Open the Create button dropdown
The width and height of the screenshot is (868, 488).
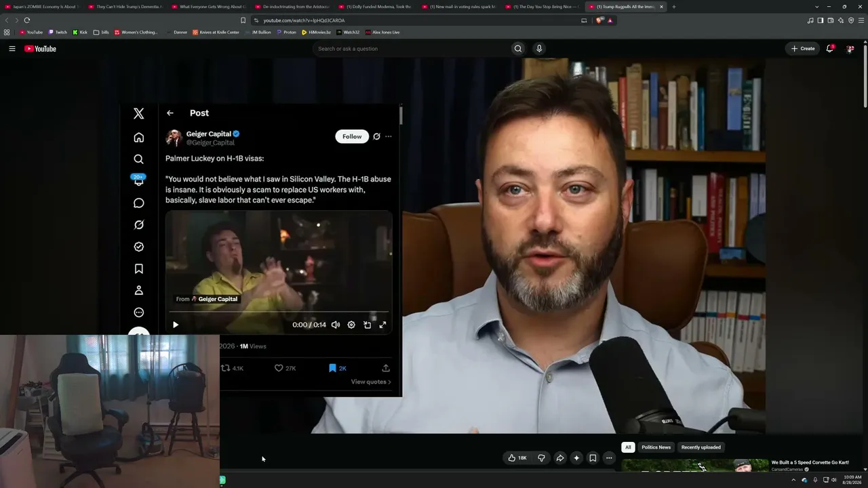[803, 49]
